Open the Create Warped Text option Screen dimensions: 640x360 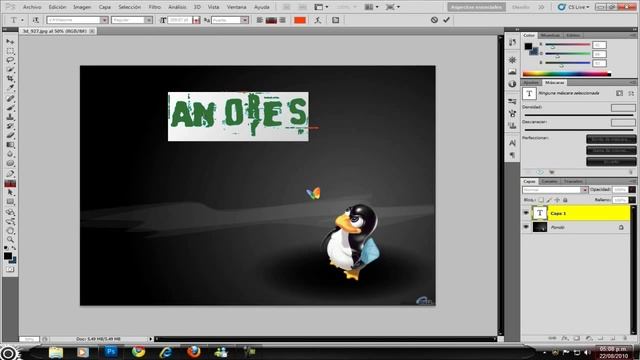(x=318, y=20)
